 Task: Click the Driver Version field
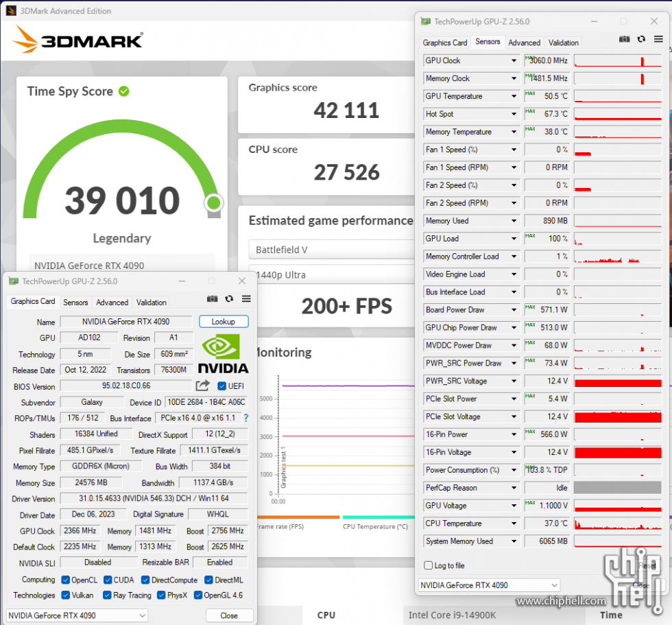click(x=154, y=498)
